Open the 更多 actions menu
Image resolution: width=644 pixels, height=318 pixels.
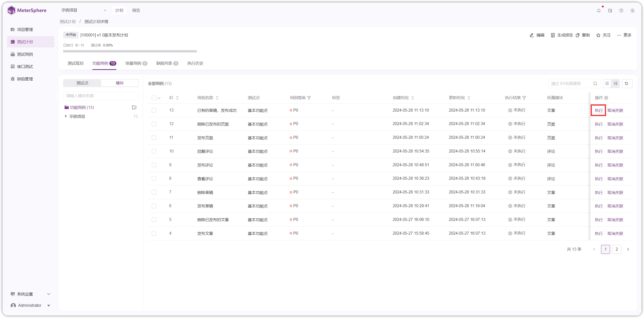624,35
